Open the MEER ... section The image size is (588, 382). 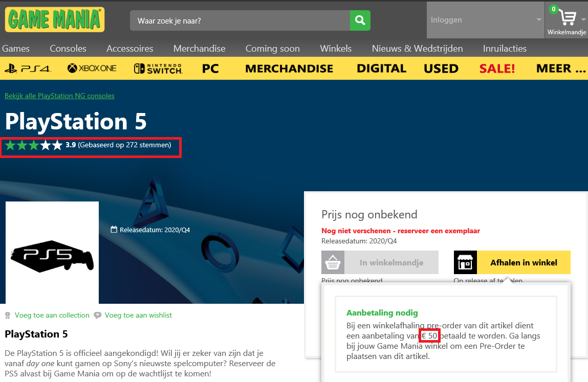coord(561,69)
